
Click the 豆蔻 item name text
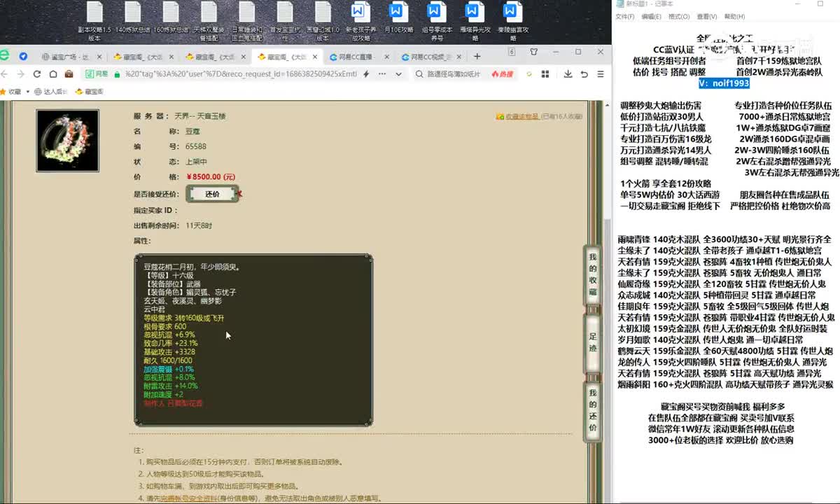[192, 132]
